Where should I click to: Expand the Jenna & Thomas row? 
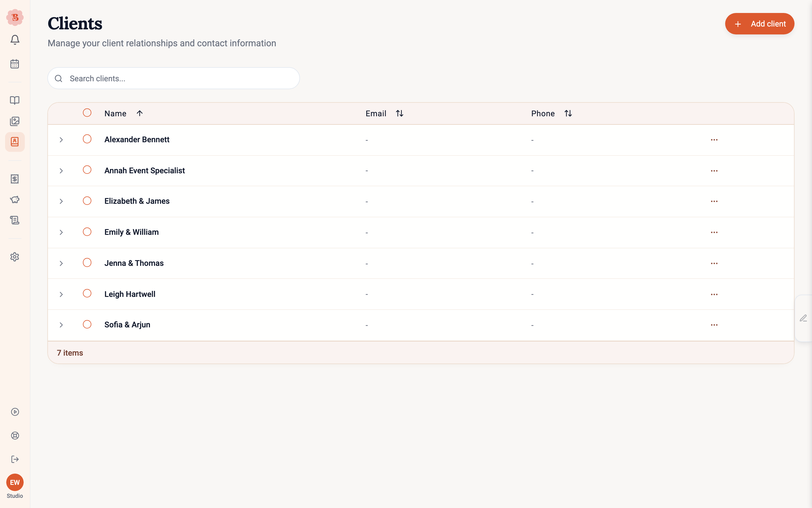coord(61,263)
